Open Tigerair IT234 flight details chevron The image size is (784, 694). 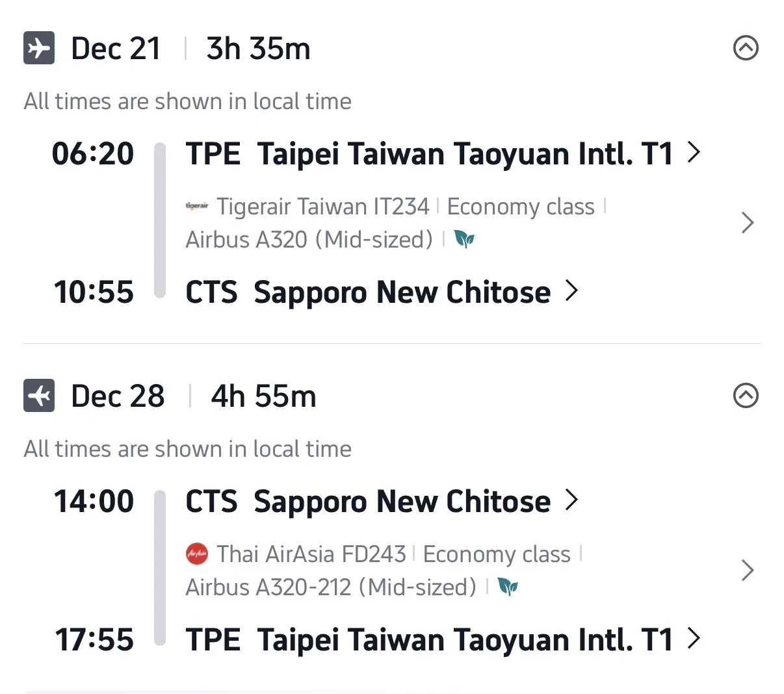[x=748, y=223]
